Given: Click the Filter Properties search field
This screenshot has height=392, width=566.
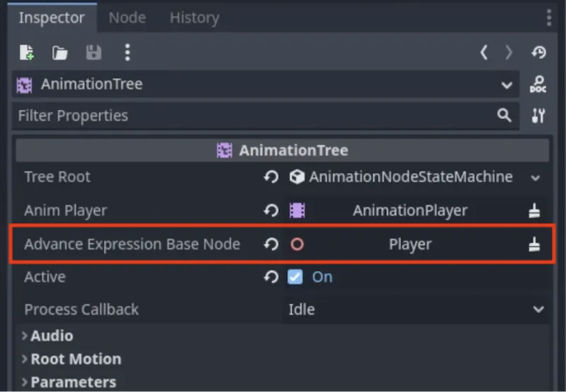Looking at the screenshot, I should [266, 116].
